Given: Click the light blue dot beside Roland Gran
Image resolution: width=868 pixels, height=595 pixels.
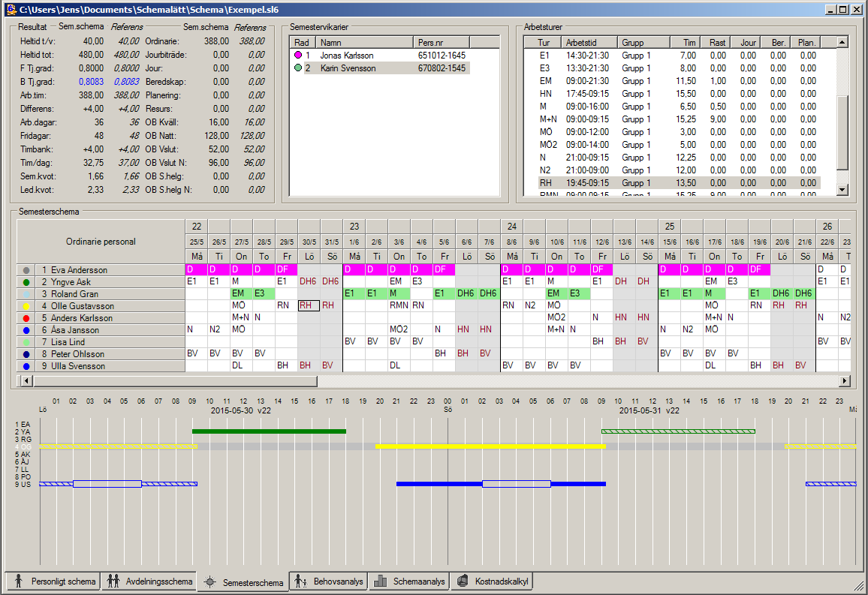Looking at the screenshot, I should (x=26, y=294).
